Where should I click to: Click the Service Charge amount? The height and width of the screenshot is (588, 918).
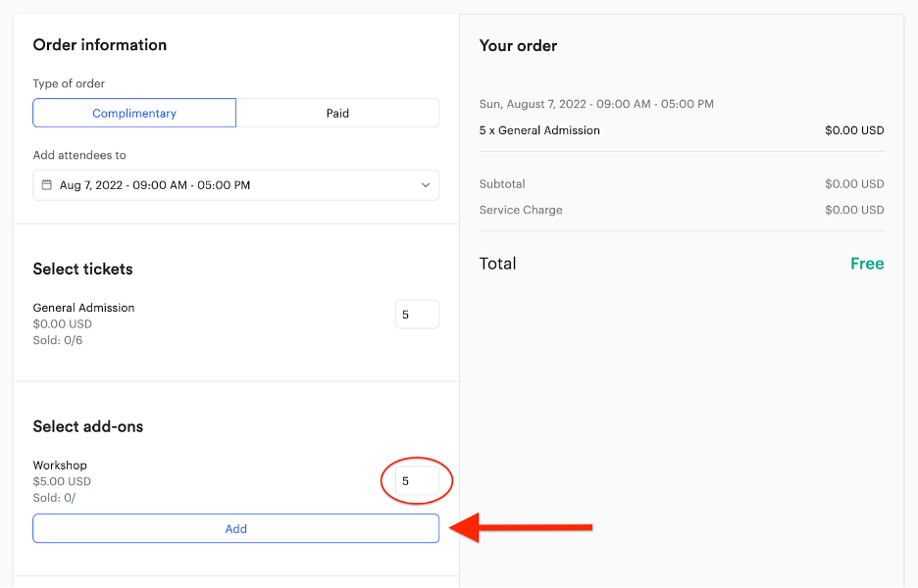click(854, 210)
